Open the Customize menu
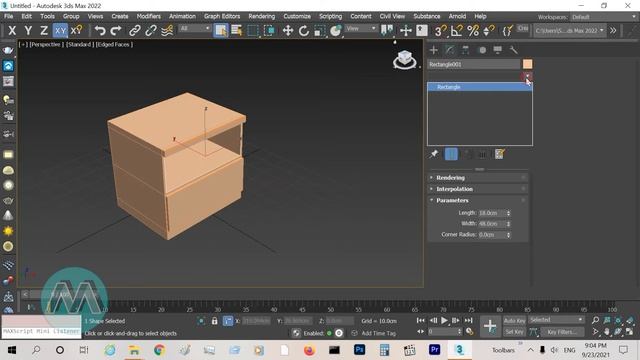640x360 pixels. [x=297, y=16]
